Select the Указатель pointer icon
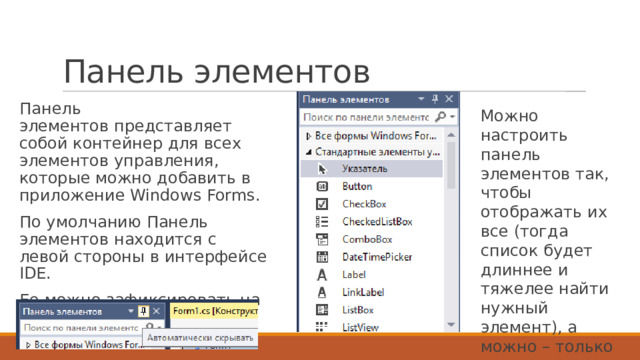The width and height of the screenshot is (640, 360). click(322, 169)
